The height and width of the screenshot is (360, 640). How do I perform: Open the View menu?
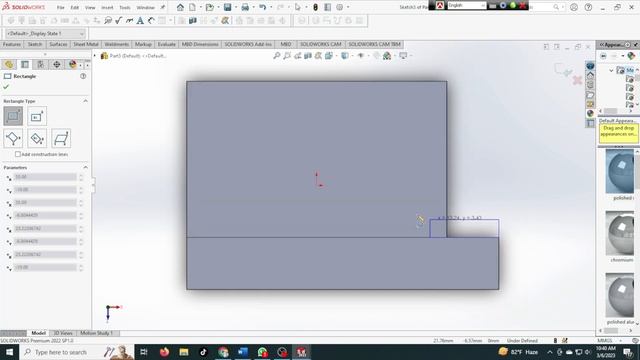coord(90,7)
